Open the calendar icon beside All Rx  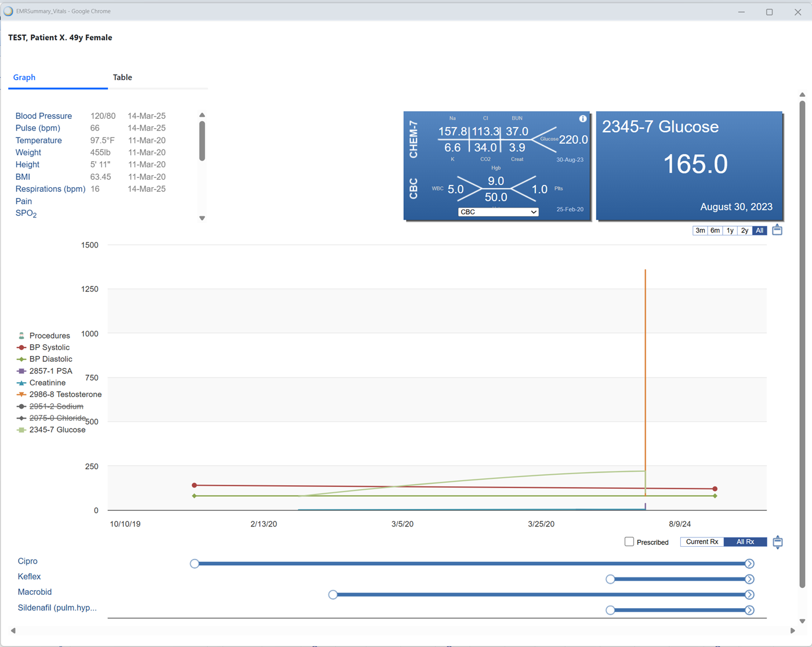[778, 542]
